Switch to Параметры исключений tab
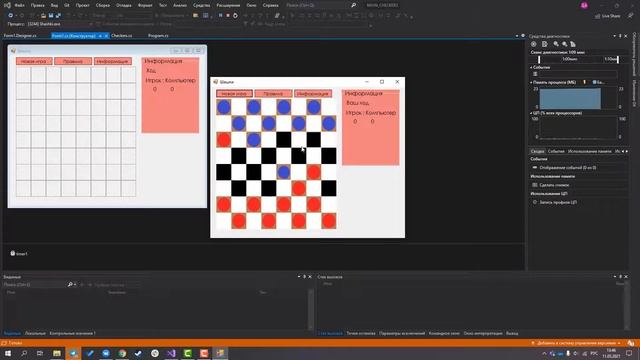 (x=402, y=333)
